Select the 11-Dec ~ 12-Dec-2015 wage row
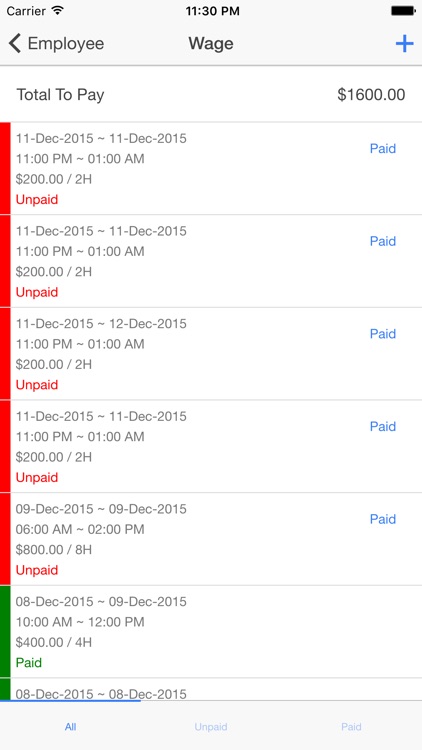The height and width of the screenshot is (750, 422). click(x=211, y=354)
